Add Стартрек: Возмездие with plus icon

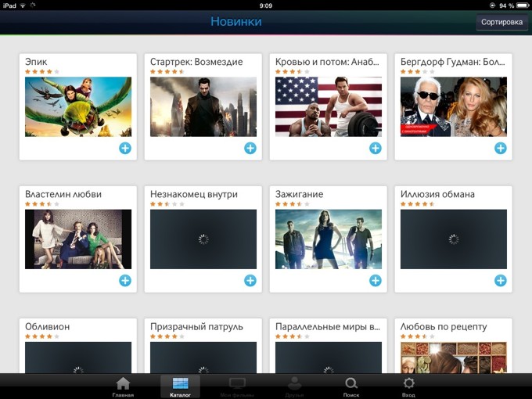250,148
